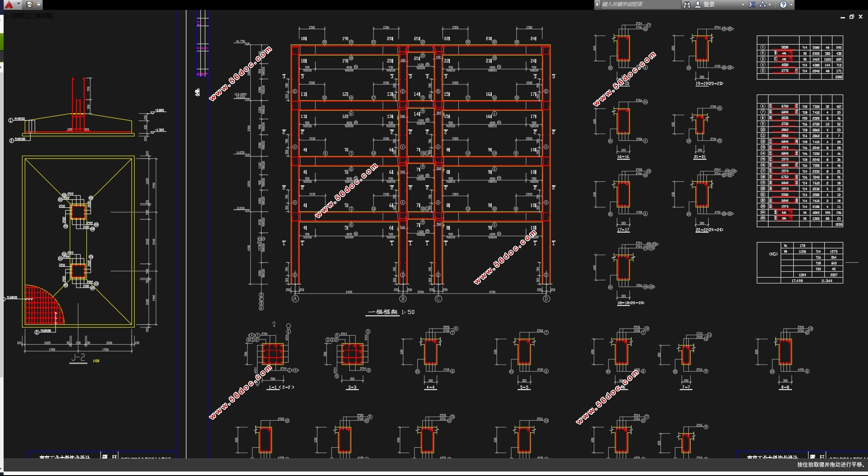Click the pan hint status bar text
The width and height of the screenshot is (868, 476).
[x=830, y=464]
